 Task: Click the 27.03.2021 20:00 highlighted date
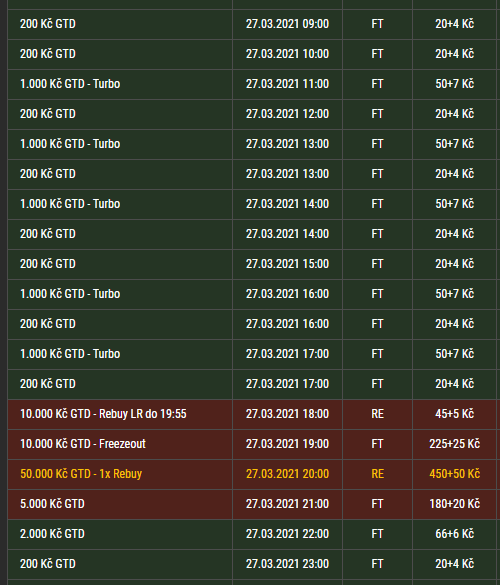(287, 474)
